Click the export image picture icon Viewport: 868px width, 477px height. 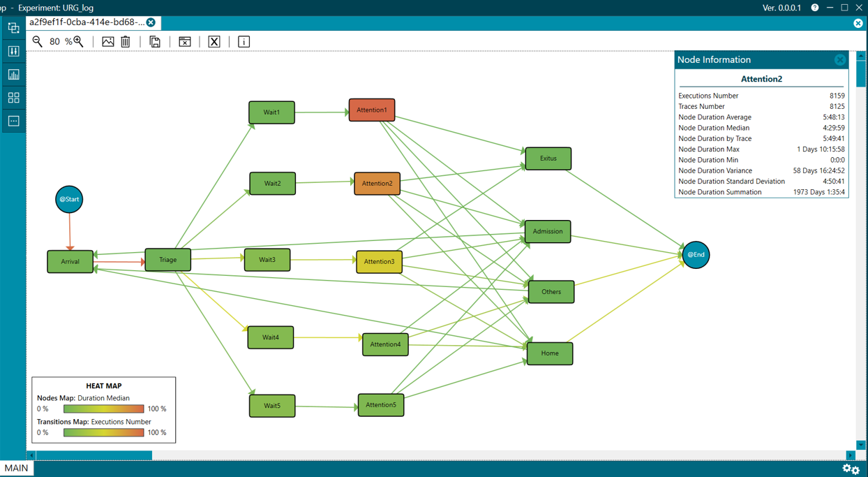click(x=108, y=42)
